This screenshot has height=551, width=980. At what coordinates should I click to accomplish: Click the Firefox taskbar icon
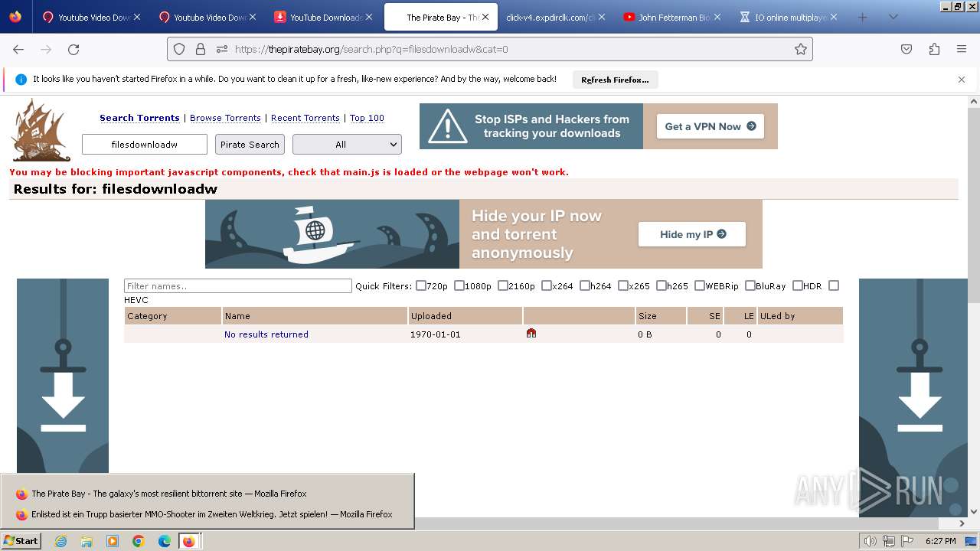pos(189,541)
